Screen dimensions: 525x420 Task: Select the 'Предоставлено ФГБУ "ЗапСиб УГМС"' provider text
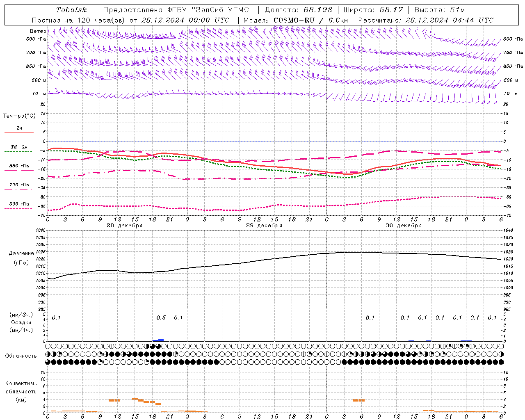coord(178,10)
